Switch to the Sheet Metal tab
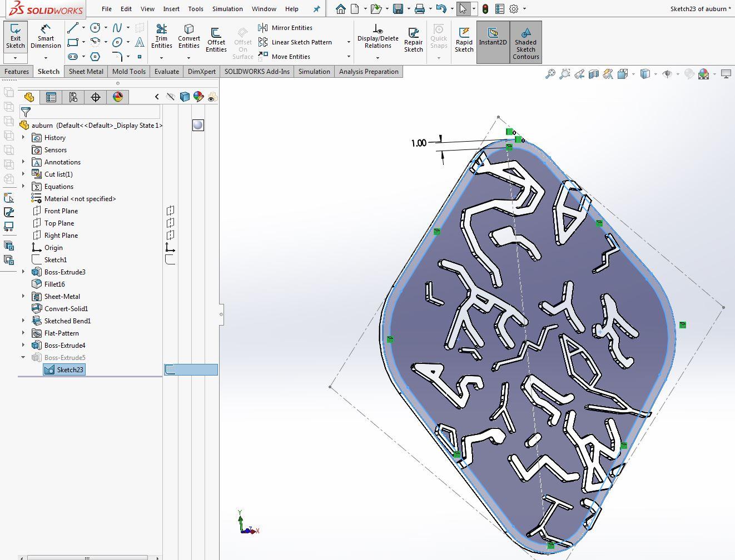The width and height of the screenshot is (735, 560). click(x=86, y=72)
